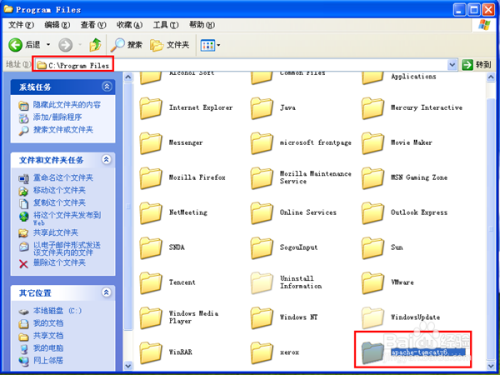
Task: Select the Mercury Interactive folder icon
Action: point(373,108)
